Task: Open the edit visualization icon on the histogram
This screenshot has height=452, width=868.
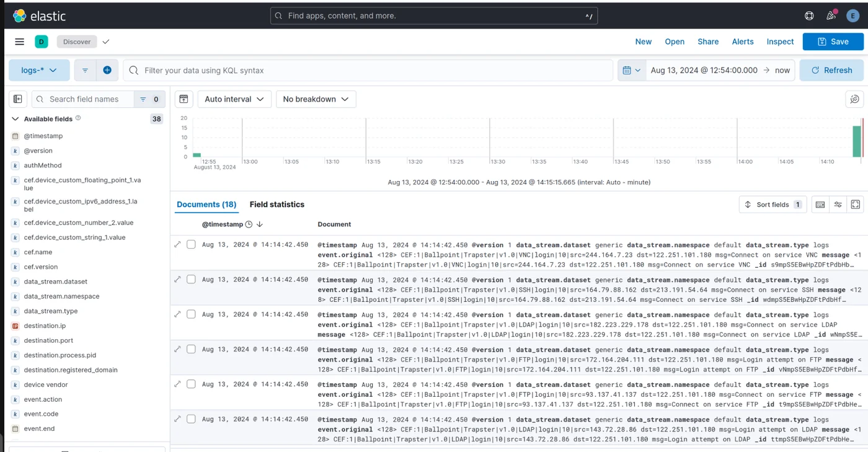Action: coord(854,99)
